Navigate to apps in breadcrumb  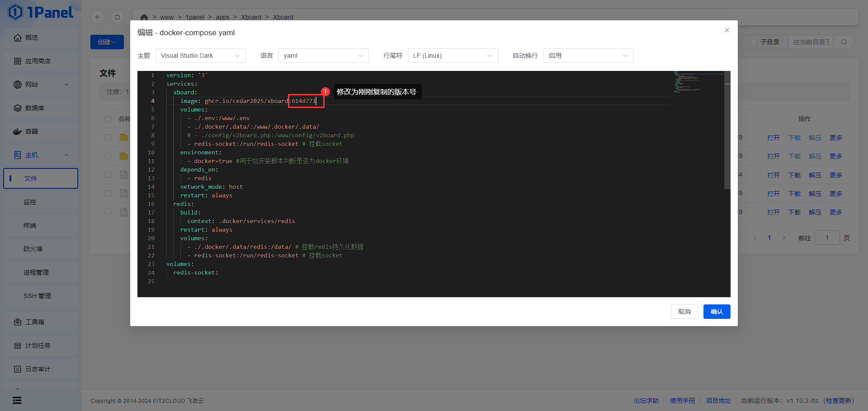click(x=222, y=17)
